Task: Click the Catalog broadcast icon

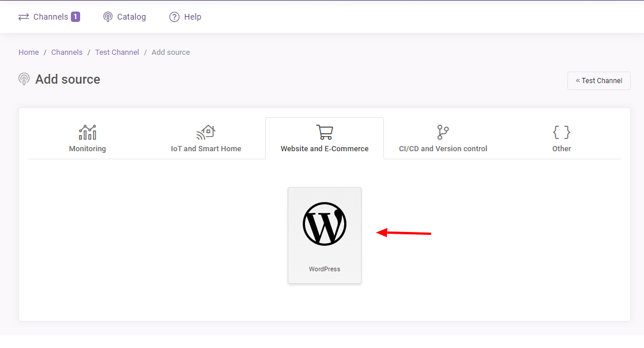Action: 108,17
